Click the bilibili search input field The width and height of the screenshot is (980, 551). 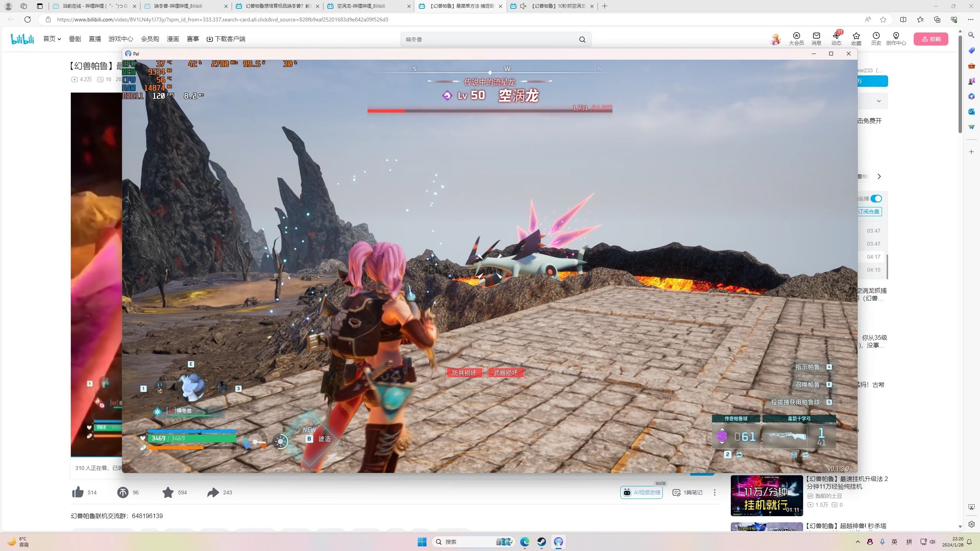[x=490, y=39]
